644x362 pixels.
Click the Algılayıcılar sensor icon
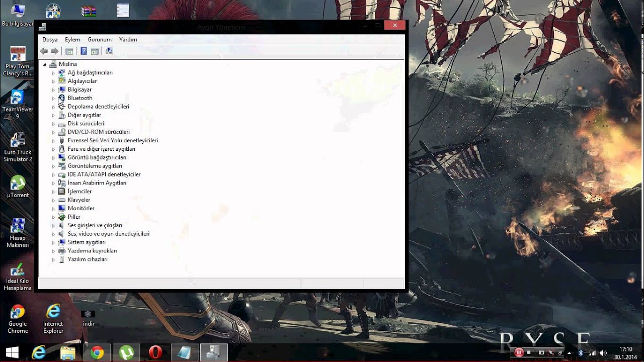point(61,81)
